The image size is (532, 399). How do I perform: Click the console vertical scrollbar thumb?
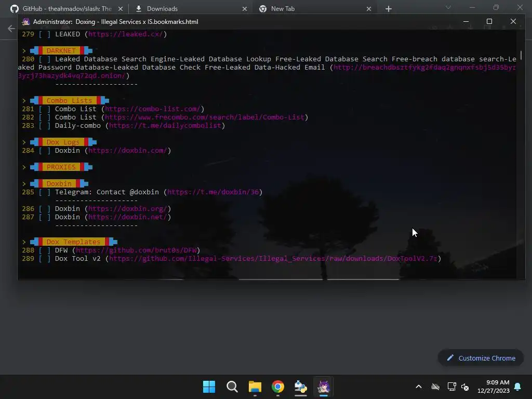521,55
